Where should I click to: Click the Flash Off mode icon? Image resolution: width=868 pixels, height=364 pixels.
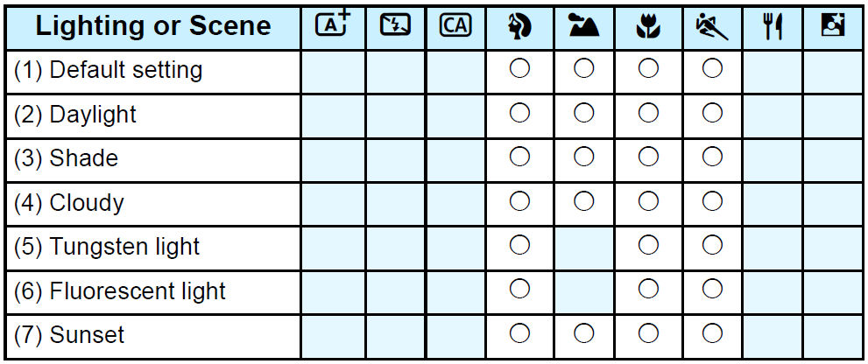(x=396, y=25)
